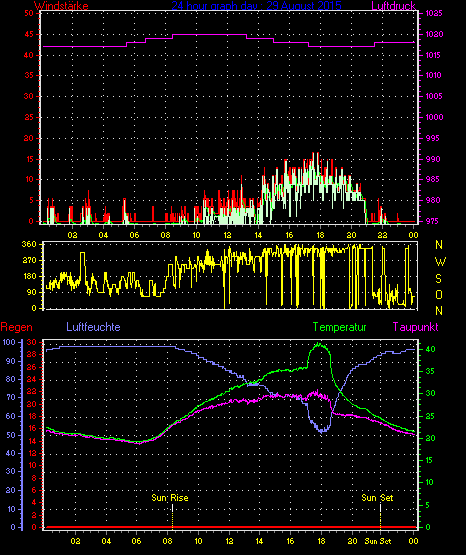Click the 18 hour tick under wind graph
Viewport: 466px width, 555px height.
pyautogui.click(x=320, y=235)
